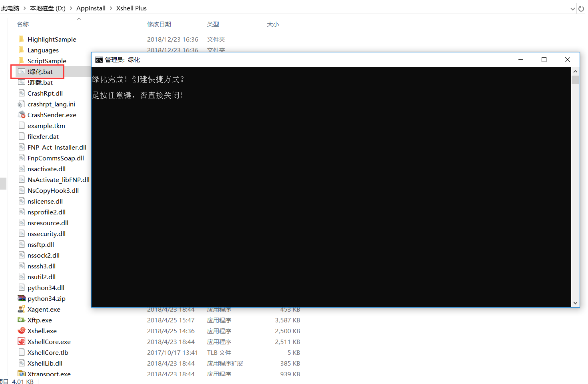This screenshot has width=588, height=384.
Task: Refresh the file list
Action: (581, 8)
